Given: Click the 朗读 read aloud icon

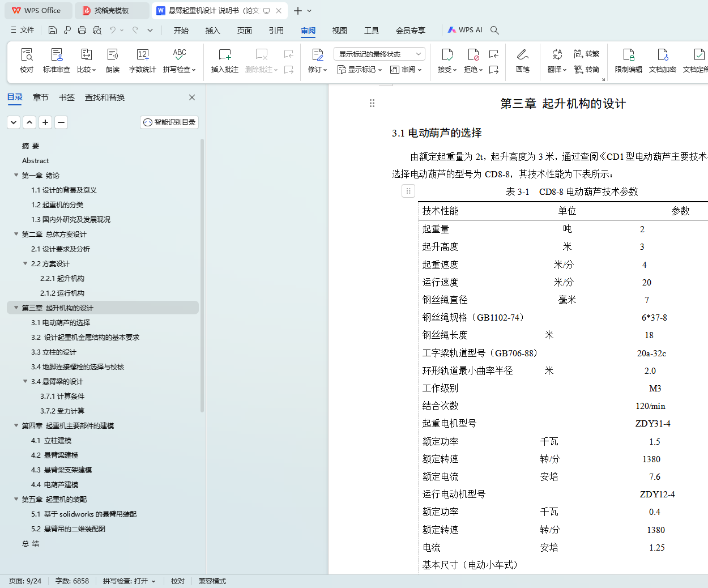Looking at the screenshot, I should 113,60.
